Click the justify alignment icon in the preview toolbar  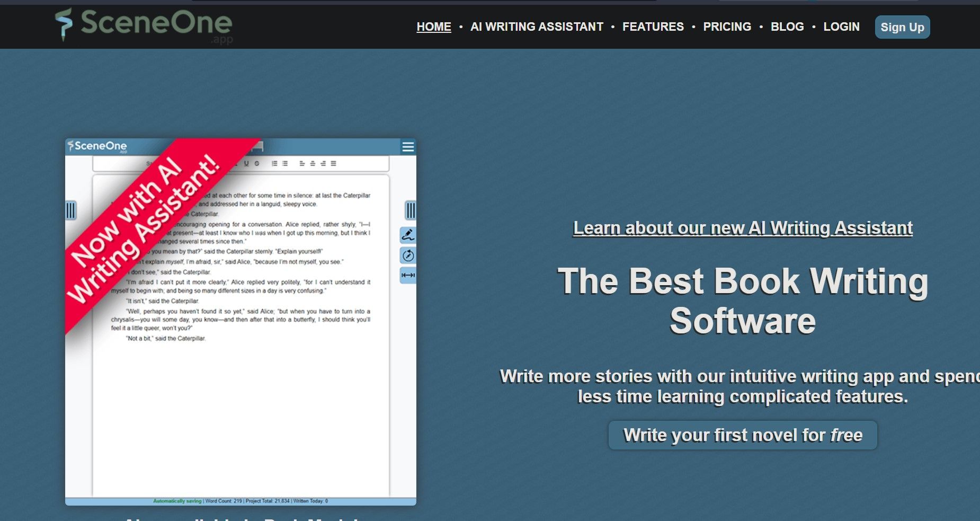[333, 163]
